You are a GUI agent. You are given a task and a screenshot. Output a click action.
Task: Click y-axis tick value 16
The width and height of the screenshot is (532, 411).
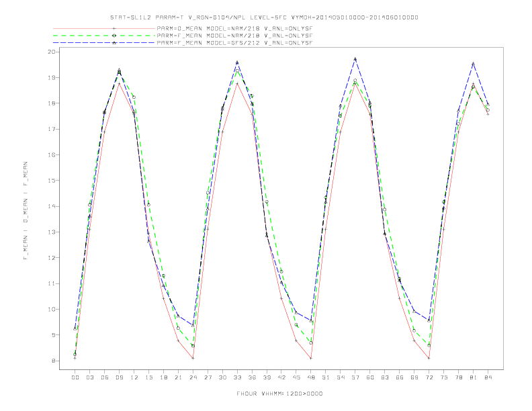pyautogui.click(x=51, y=154)
